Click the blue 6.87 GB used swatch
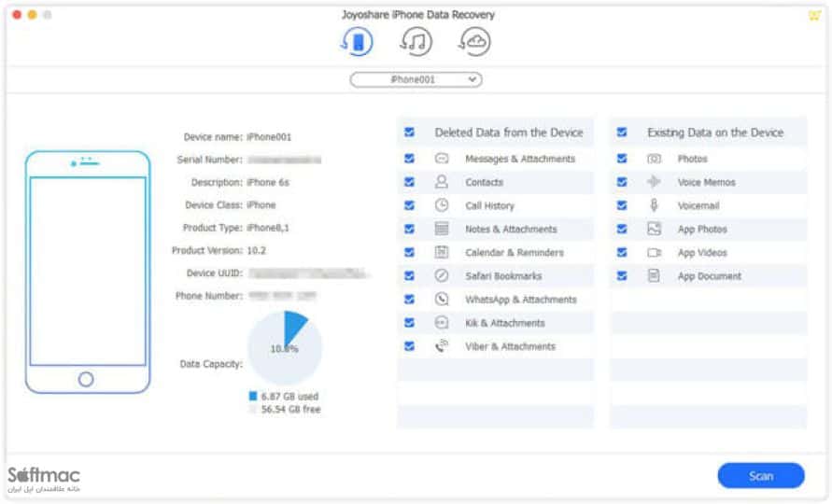The image size is (832, 504). (253, 396)
